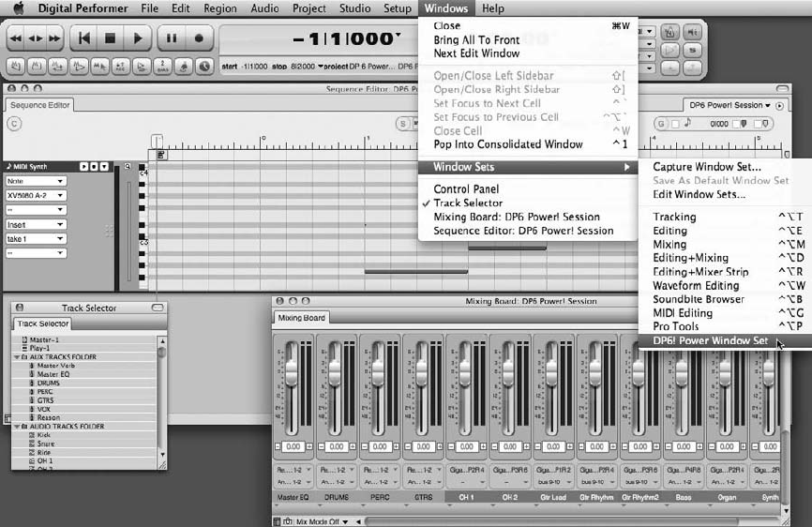Pause playback with the Pause button

[172, 38]
